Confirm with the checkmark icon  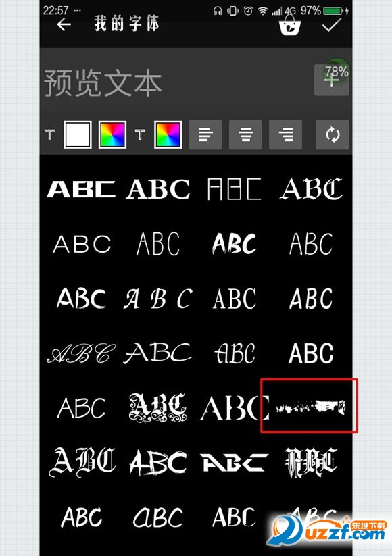pos(331,24)
